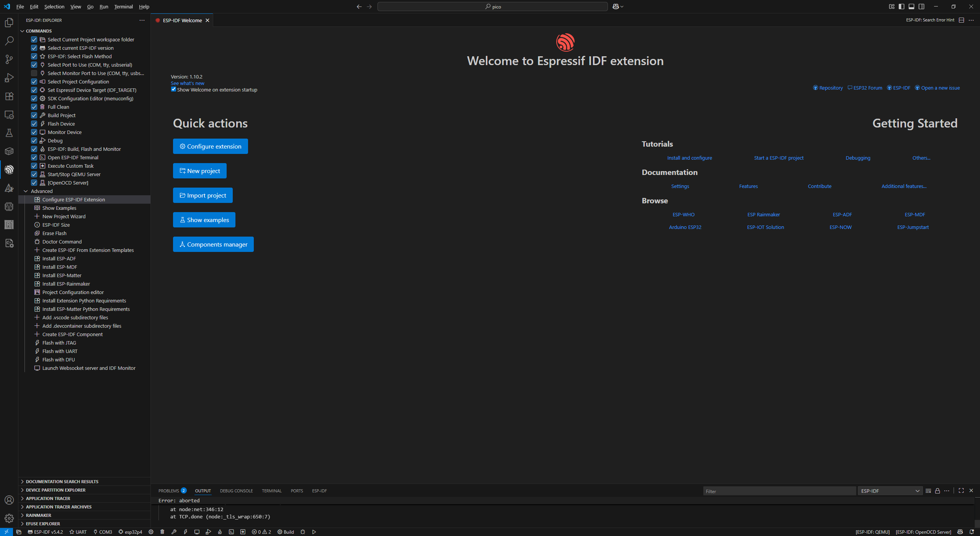The height and width of the screenshot is (536, 980).
Task: Open the ESP-IDF output channel dropdown
Action: click(x=890, y=491)
